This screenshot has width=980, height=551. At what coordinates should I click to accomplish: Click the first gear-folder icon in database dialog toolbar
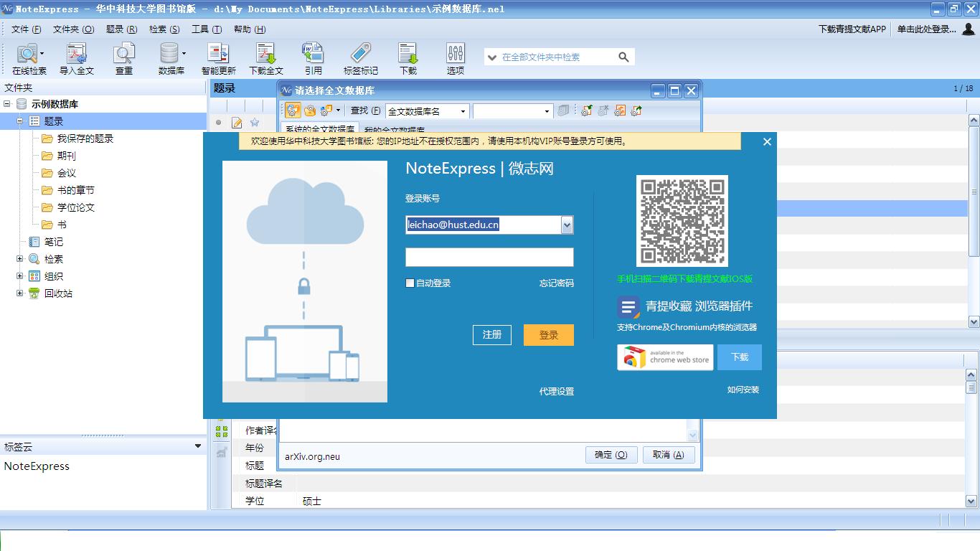[293, 110]
